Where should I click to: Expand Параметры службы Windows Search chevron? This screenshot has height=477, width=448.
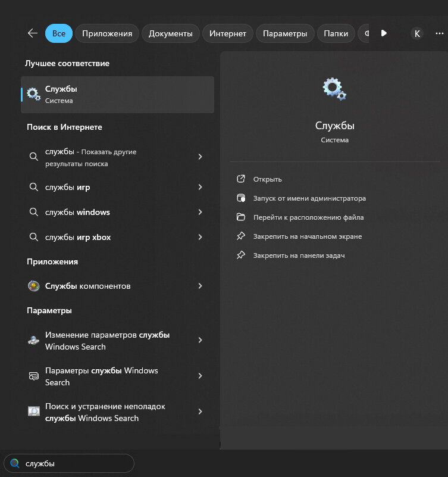[x=200, y=376]
